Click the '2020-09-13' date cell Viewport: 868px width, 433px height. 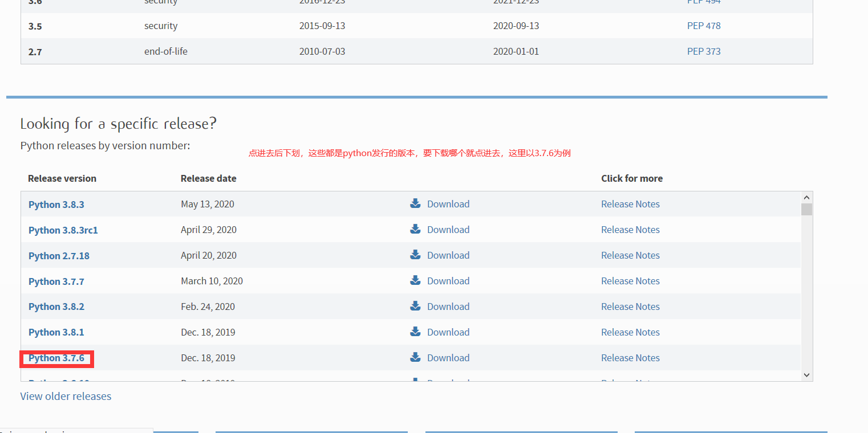point(516,26)
